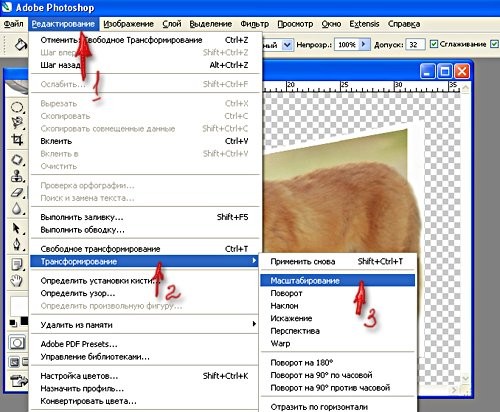Select the Crop tool
This screenshot has width=500, height=412.
17,139
